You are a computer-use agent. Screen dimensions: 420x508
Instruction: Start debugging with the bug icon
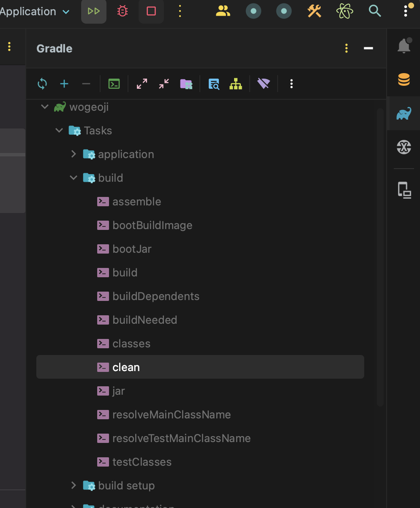coord(123,11)
